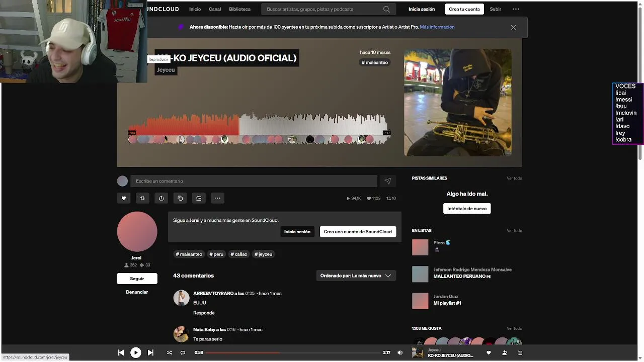The height and width of the screenshot is (362, 644).
Task: Dismiss the Artist Pro announcement banner
Action: (513, 28)
